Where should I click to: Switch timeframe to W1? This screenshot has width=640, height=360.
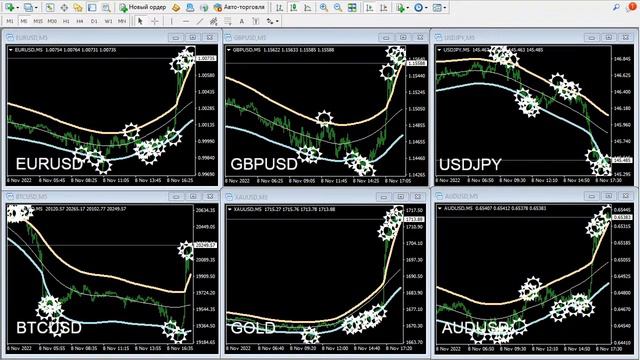tap(108, 21)
